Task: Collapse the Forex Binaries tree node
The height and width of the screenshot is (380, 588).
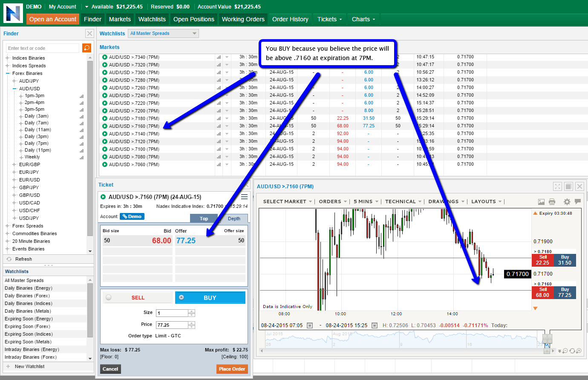Action: pos(7,73)
